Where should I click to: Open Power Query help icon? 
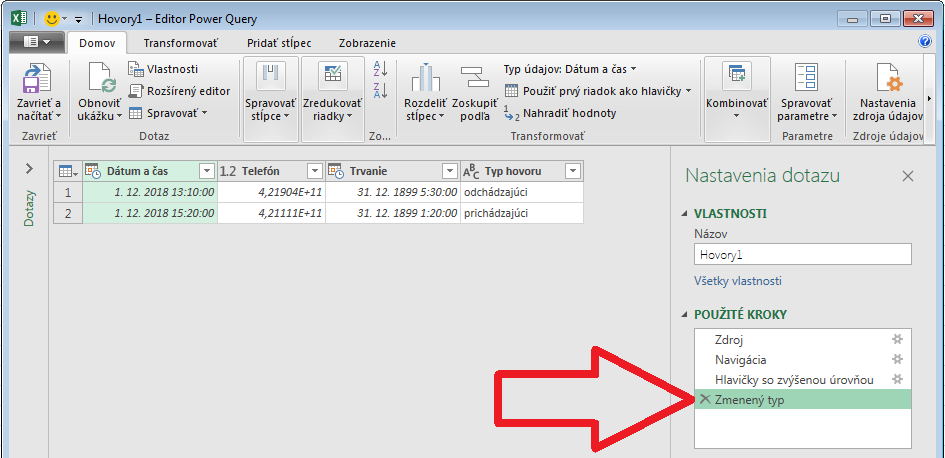point(925,41)
